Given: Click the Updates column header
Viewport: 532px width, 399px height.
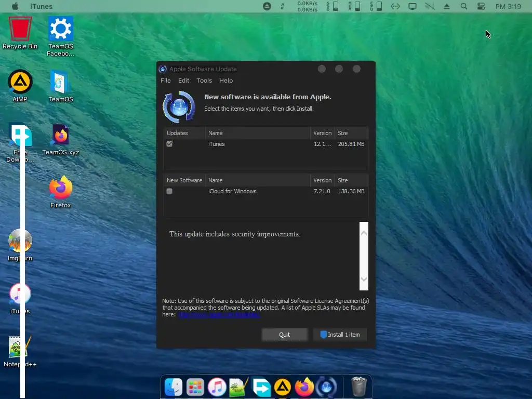Looking at the screenshot, I should 184,133.
